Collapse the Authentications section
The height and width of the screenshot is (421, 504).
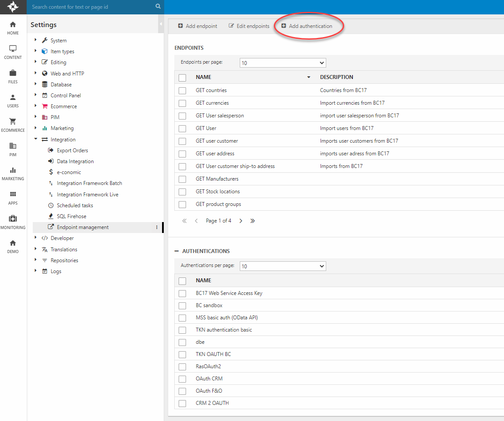[x=176, y=251]
